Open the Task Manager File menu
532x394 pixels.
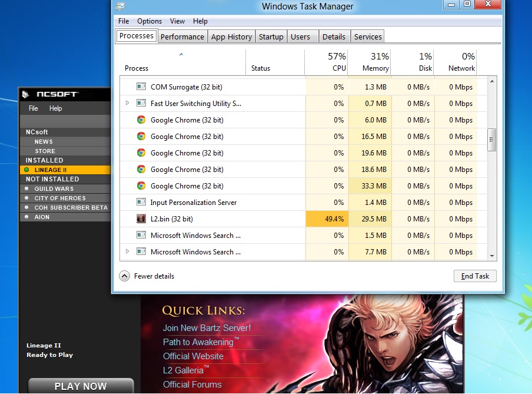[x=124, y=21]
